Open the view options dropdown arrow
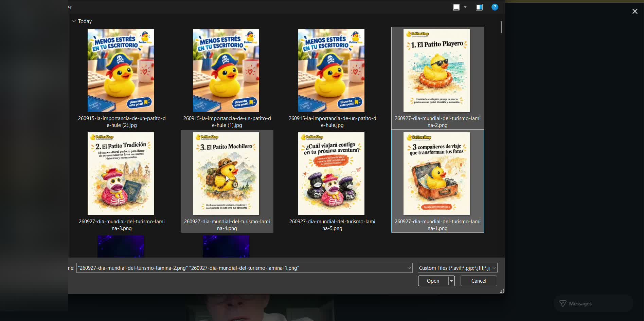 [465, 7]
